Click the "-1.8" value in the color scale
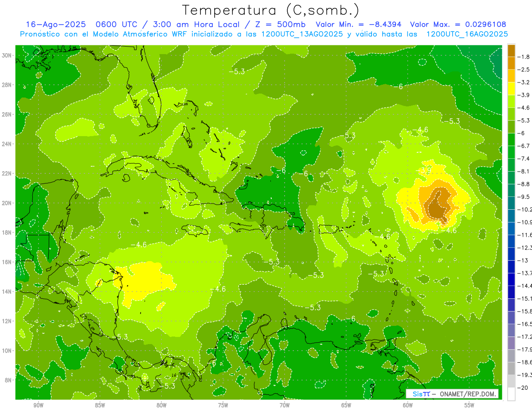Screen dimensions: 532x411 click(524, 57)
